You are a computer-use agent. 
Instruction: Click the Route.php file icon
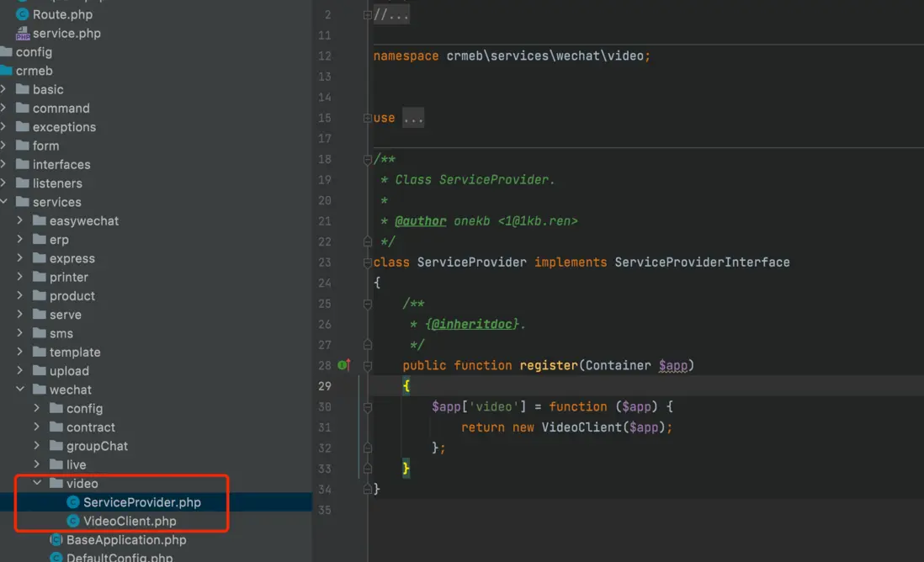pyautogui.click(x=23, y=14)
